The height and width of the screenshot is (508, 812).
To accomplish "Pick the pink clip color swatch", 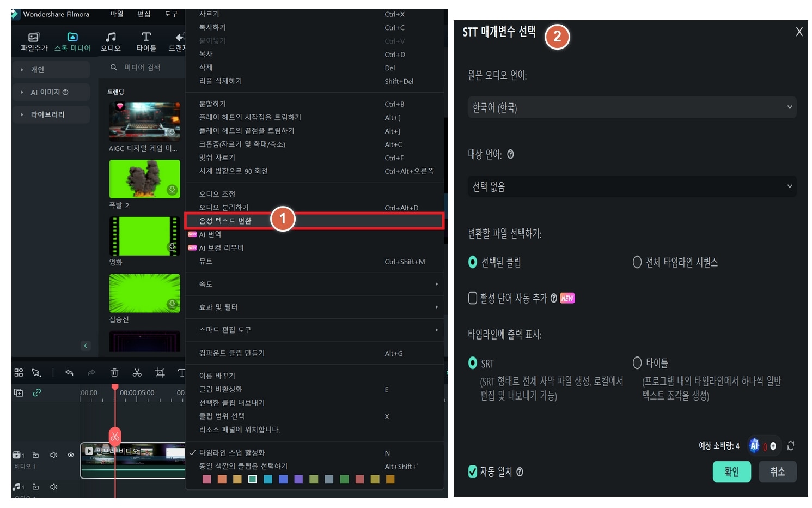I will [207, 479].
